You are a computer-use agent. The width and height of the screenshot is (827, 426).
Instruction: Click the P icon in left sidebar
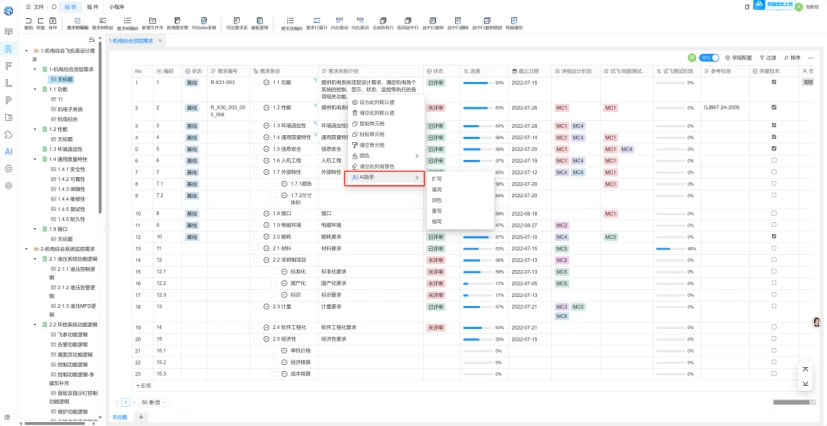[x=8, y=100]
